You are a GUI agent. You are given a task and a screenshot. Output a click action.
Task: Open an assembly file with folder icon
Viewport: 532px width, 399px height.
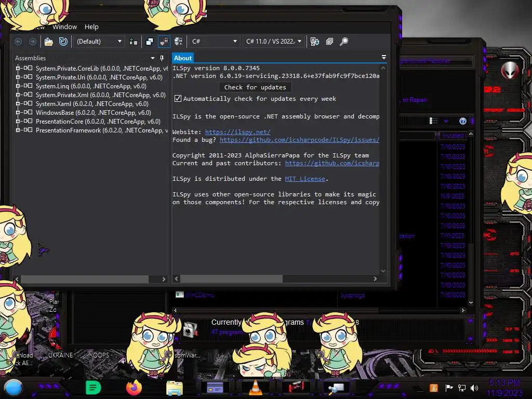(49, 42)
